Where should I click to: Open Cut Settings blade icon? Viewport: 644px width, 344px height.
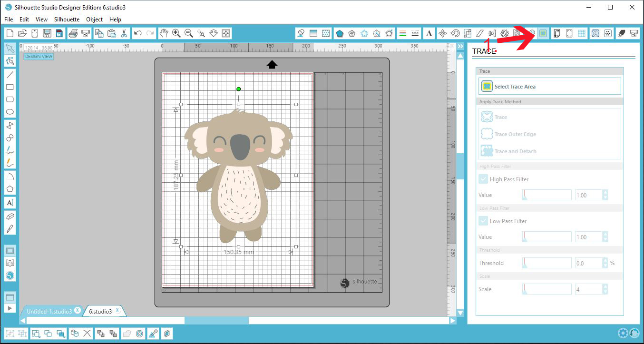[x=621, y=33]
